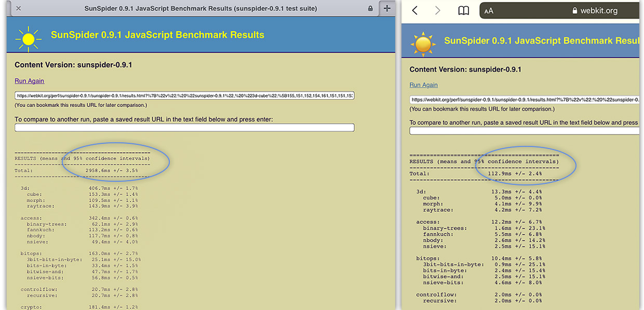The height and width of the screenshot is (310, 644).
Task: Close the SunSpider tab in left browser
Action: (x=18, y=8)
